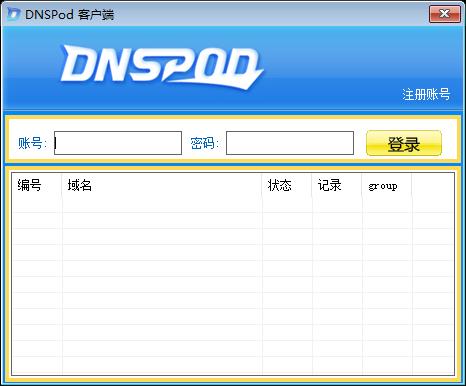
Task: Sort by the 记录 column header
Action: [x=337, y=185]
